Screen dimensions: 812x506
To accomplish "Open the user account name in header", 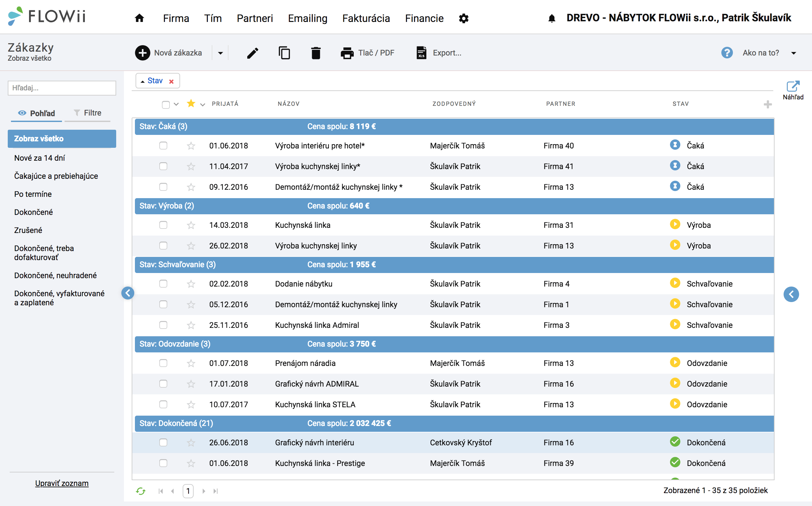I will tap(679, 18).
